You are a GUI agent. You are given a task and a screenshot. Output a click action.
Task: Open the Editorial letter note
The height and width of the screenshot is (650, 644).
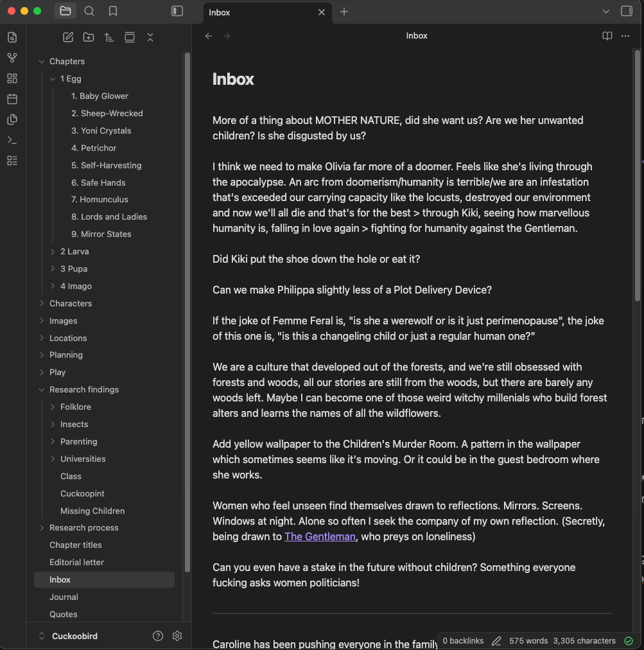pos(76,562)
